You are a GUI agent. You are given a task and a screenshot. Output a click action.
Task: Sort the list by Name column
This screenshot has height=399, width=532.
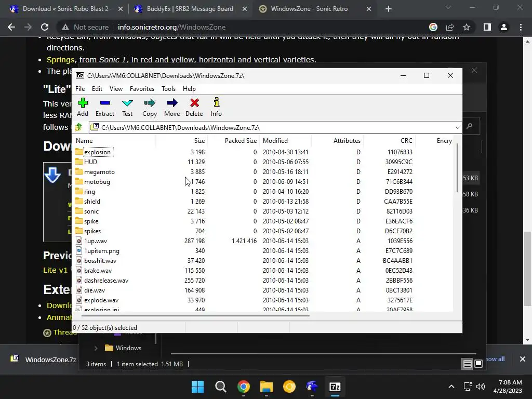pyautogui.click(x=115, y=140)
